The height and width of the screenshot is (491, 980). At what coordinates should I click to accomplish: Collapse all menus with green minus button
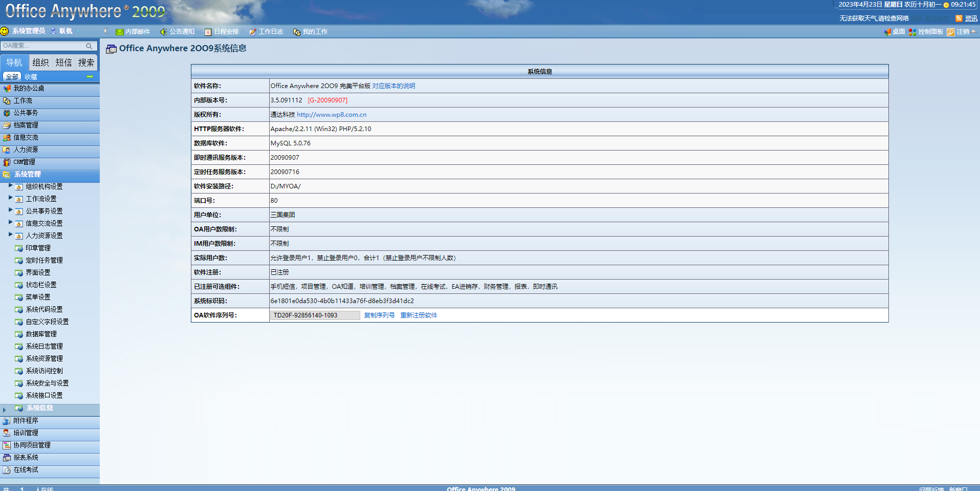pyautogui.click(x=90, y=77)
